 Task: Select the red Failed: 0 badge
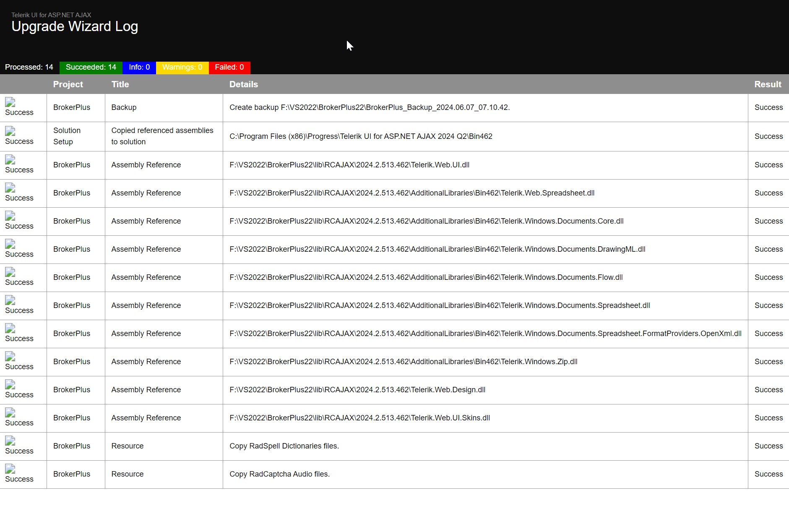229,68
